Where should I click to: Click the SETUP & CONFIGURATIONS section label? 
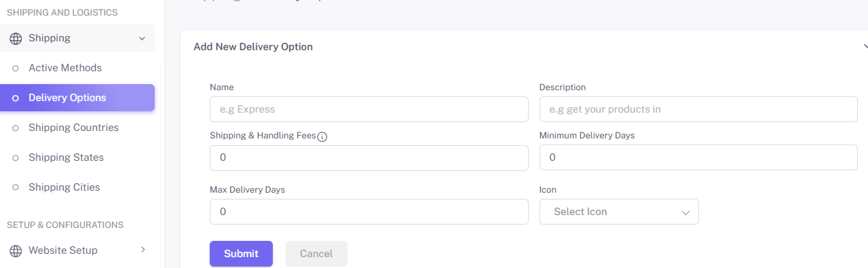click(65, 225)
